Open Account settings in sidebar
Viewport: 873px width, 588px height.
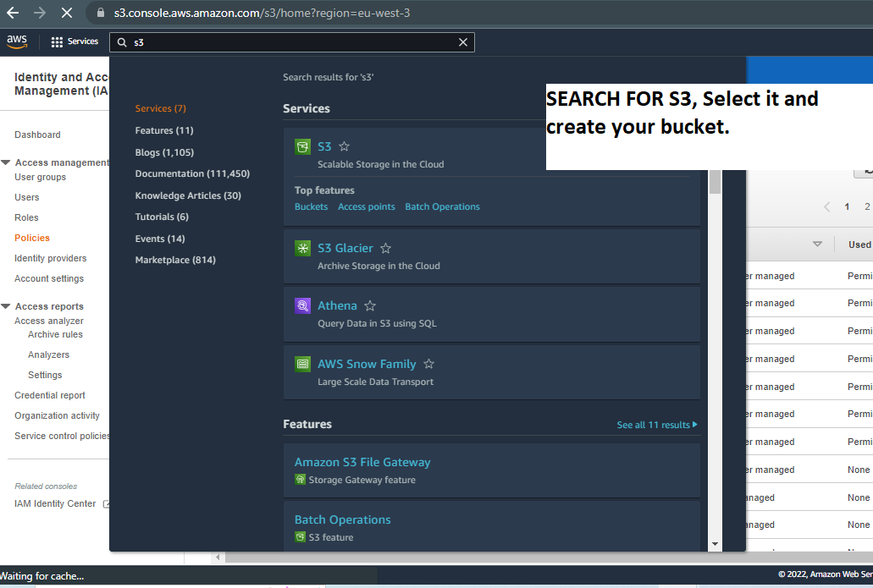coord(49,278)
